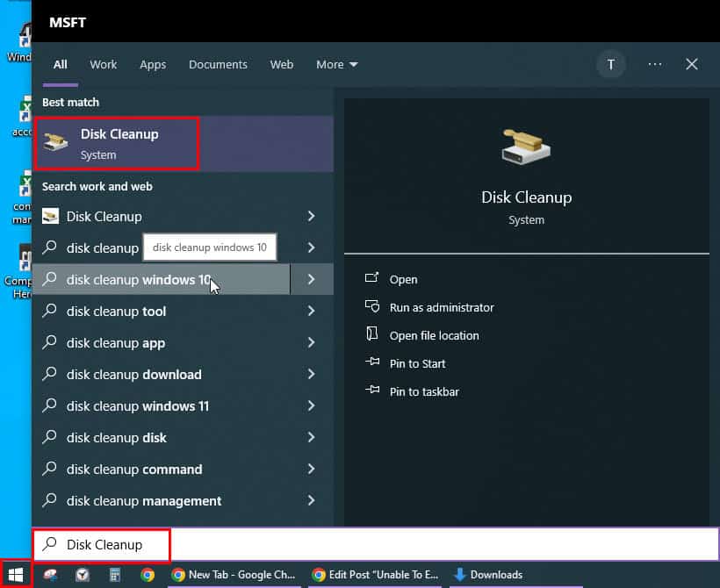Select the disk cleanup command suggestion text
Image resolution: width=720 pixels, height=588 pixels.
pos(134,470)
